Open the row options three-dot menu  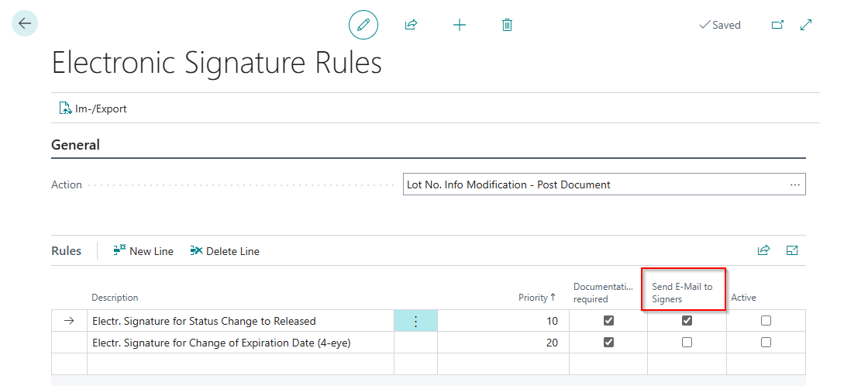tap(415, 321)
